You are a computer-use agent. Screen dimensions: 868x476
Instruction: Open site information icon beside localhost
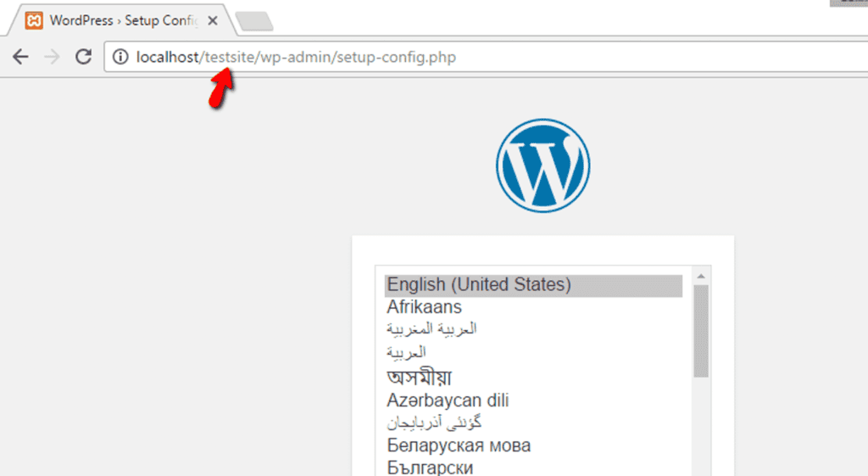click(x=121, y=58)
